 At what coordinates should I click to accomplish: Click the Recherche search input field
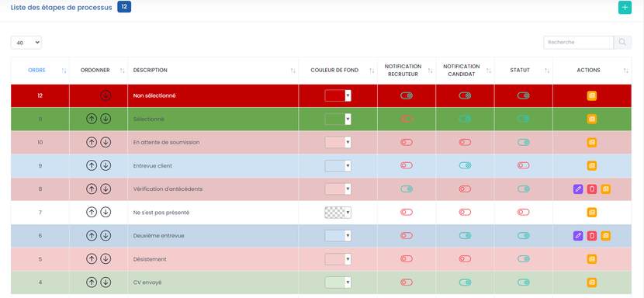click(578, 43)
